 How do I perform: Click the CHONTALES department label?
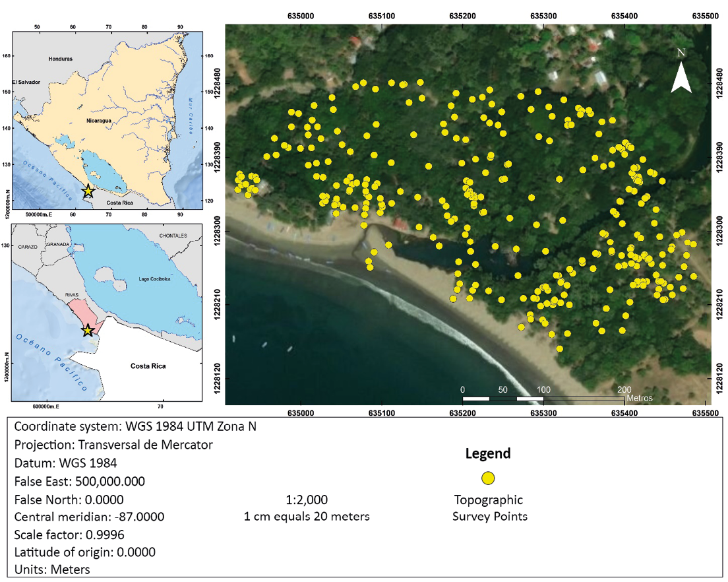tap(173, 236)
